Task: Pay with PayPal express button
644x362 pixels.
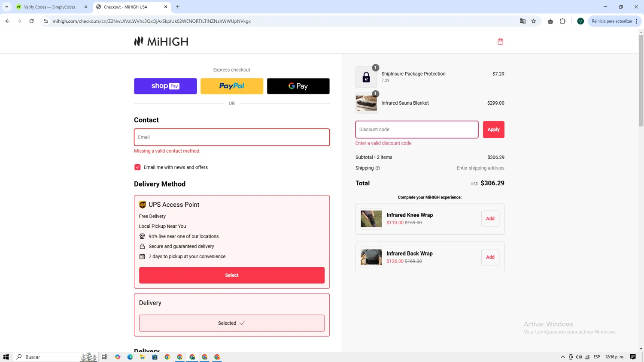Action: [x=232, y=86]
